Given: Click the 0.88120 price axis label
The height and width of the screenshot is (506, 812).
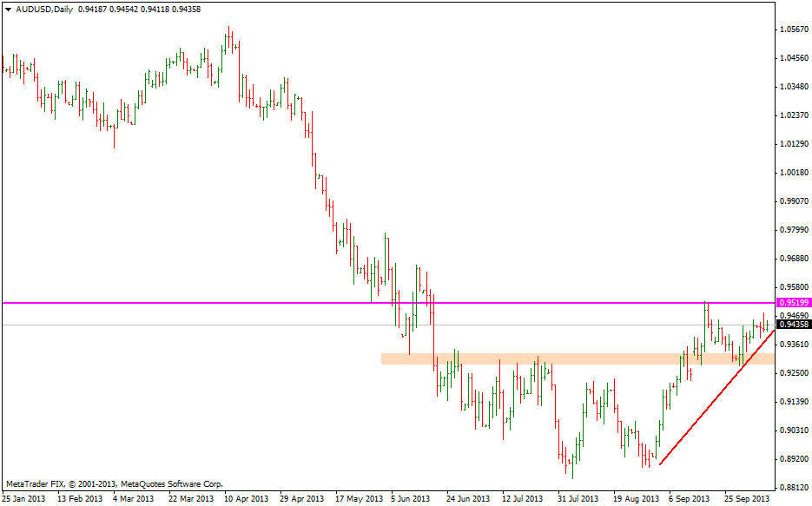Looking at the screenshot, I should pyautogui.click(x=794, y=487).
